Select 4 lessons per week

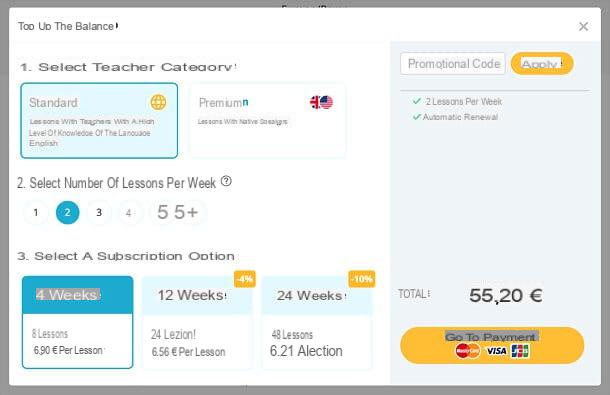click(x=129, y=212)
